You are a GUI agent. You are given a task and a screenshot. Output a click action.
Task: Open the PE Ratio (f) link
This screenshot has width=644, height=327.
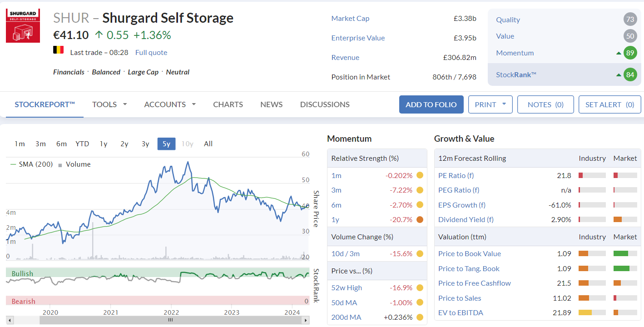click(x=456, y=175)
